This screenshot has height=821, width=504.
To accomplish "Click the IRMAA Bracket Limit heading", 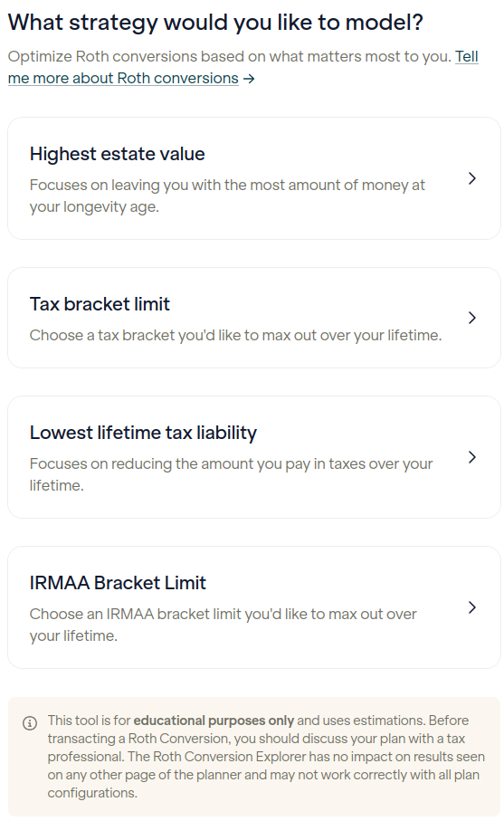I will (118, 583).
